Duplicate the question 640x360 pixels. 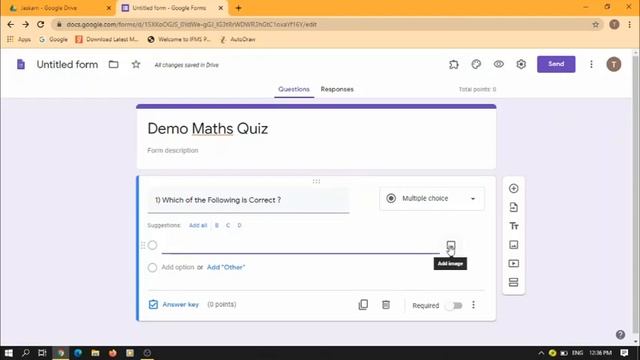click(x=363, y=305)
